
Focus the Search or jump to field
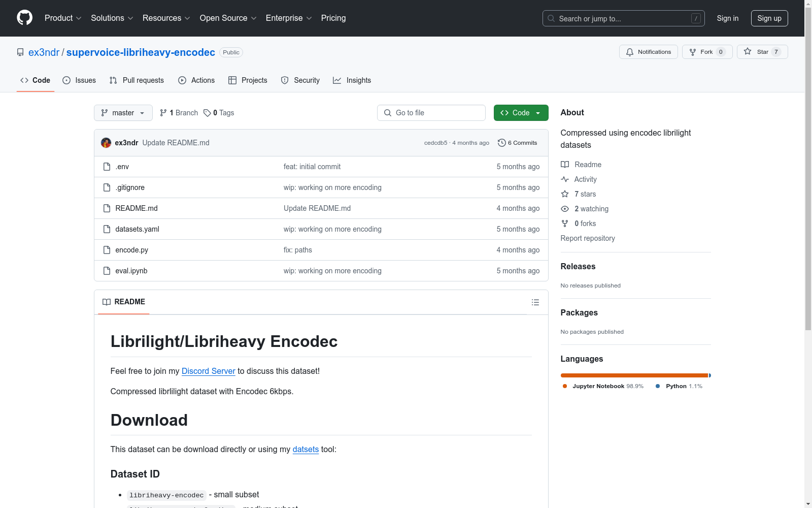pos(623,18)
